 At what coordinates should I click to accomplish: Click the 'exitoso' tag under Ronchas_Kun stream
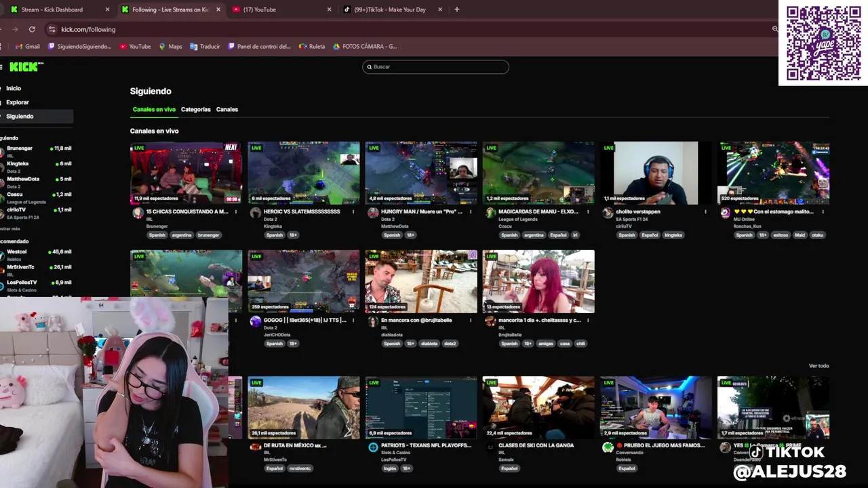pyautogui.click(x=781, y=235)
